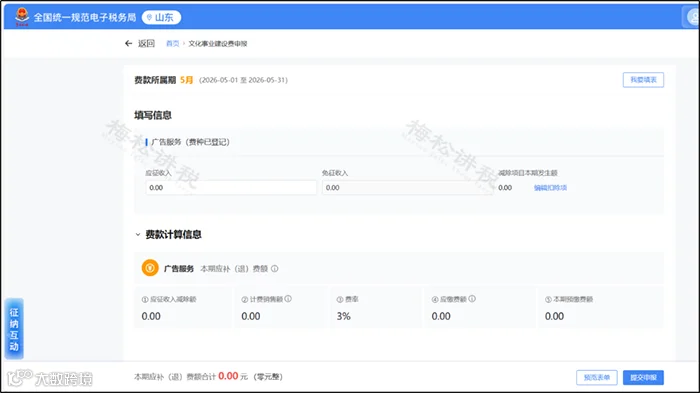The image size is (700, 393).
Task: Click the 预览表单 button
Action: click(x=597, y=377)
